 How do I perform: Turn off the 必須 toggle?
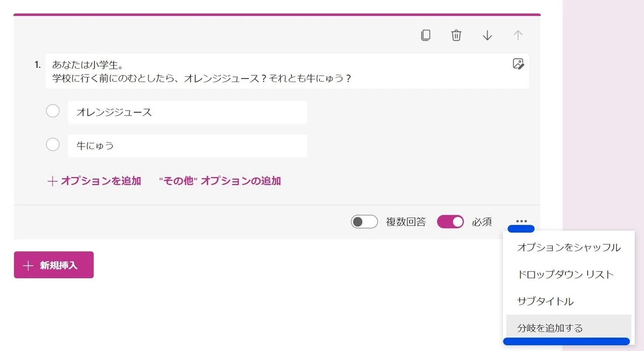450,222
